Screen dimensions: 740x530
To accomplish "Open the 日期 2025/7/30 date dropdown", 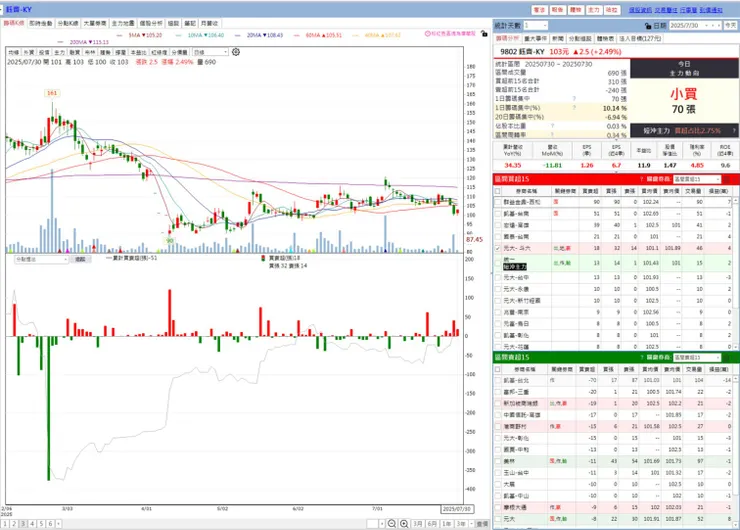I will (696, 25).
